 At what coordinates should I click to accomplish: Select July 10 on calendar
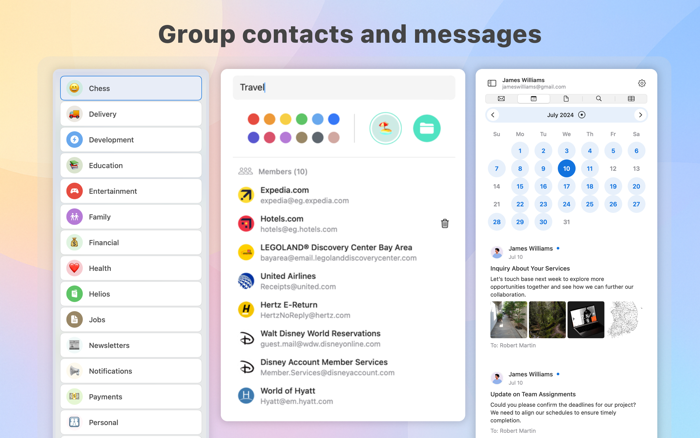point(566,168)
